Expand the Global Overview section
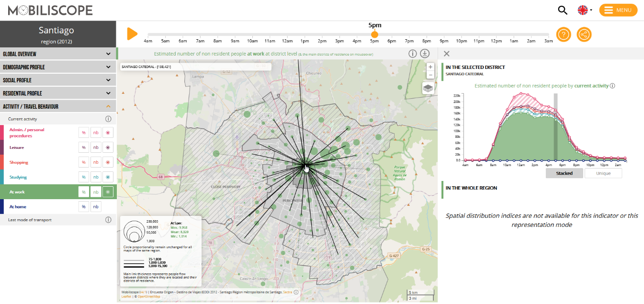 tap(57, 54)
